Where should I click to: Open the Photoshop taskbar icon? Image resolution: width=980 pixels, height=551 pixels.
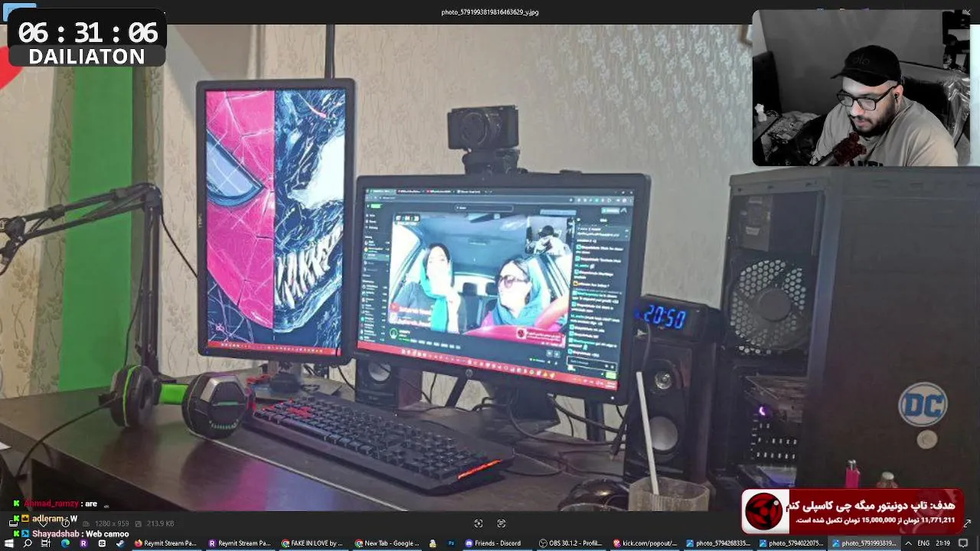452,543
